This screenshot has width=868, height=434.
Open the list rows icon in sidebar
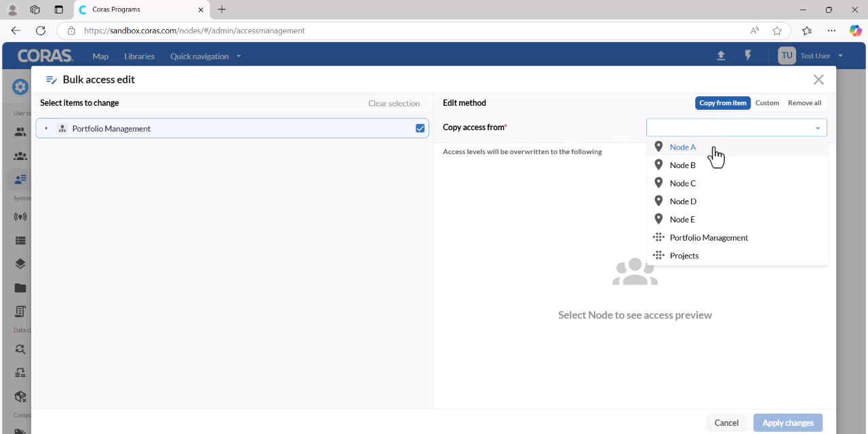pos(20,240)
